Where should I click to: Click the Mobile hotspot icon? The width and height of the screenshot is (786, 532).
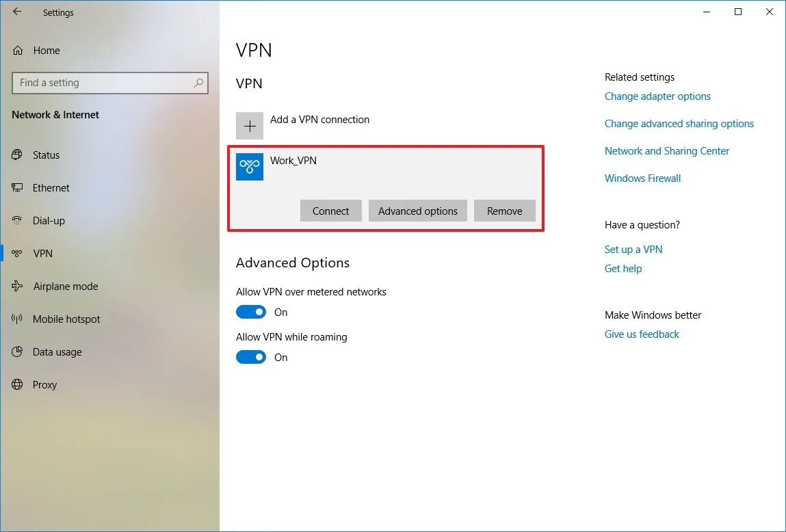(18, 319)
